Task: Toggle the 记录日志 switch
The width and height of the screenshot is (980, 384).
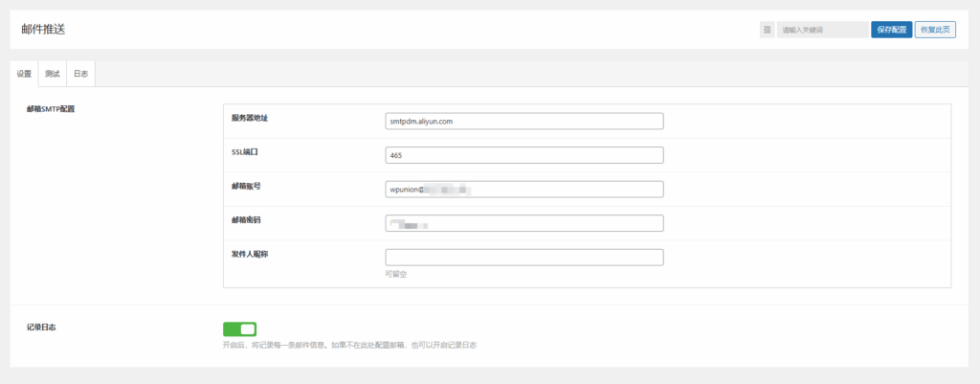Action: 239,329
